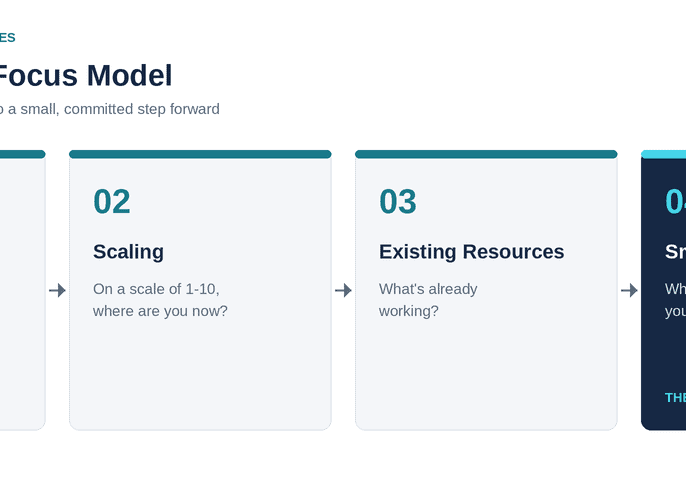
Task: Click the teal 'ES' label at top left
Action: tap(8, 38)
